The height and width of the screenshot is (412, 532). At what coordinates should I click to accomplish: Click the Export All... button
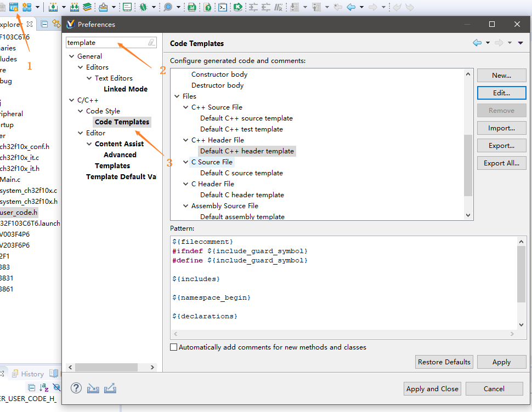pos(501,163)
